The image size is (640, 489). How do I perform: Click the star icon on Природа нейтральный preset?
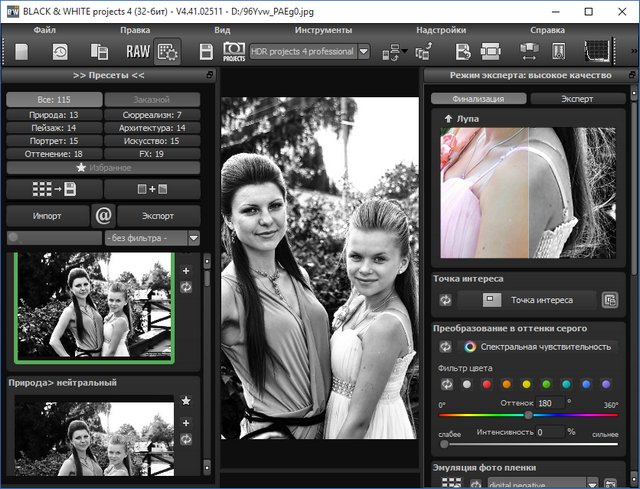pos(186,401)
